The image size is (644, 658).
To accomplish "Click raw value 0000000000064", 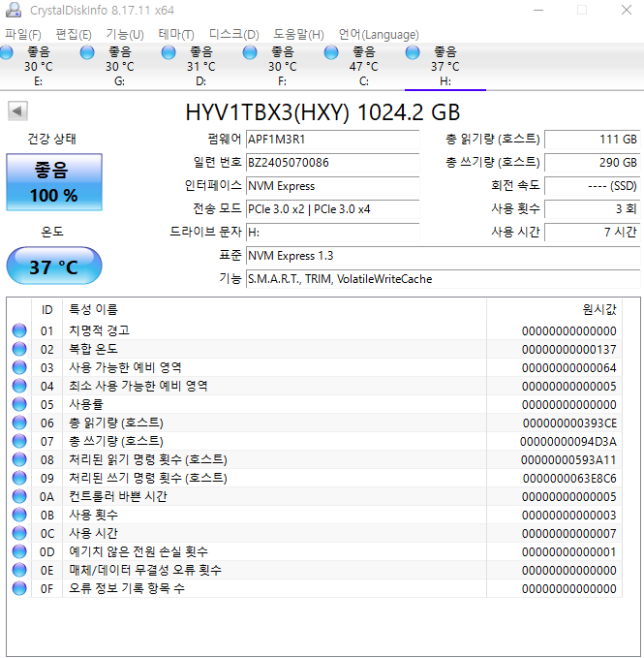I will point(569,367).
